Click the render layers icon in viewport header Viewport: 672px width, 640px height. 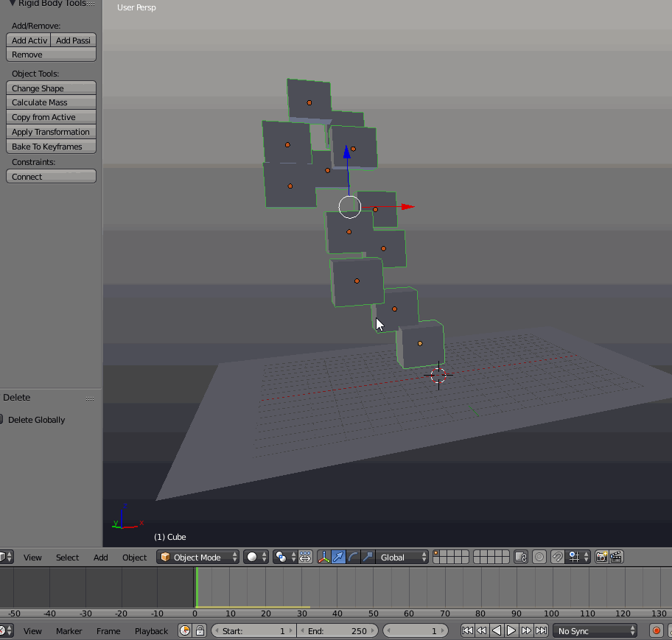pos(521,558)
